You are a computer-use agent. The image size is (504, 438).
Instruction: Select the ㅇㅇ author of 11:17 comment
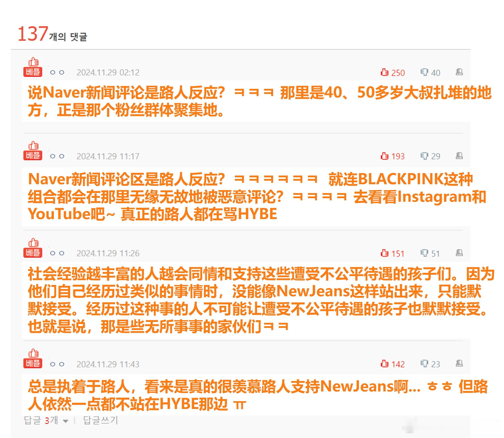tap(57, 156)
